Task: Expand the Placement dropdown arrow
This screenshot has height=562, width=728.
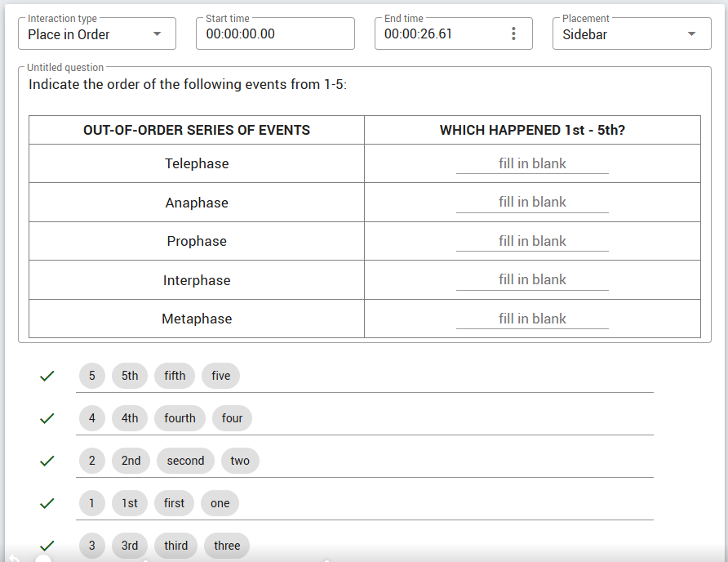Action: [x=691, y=34]
